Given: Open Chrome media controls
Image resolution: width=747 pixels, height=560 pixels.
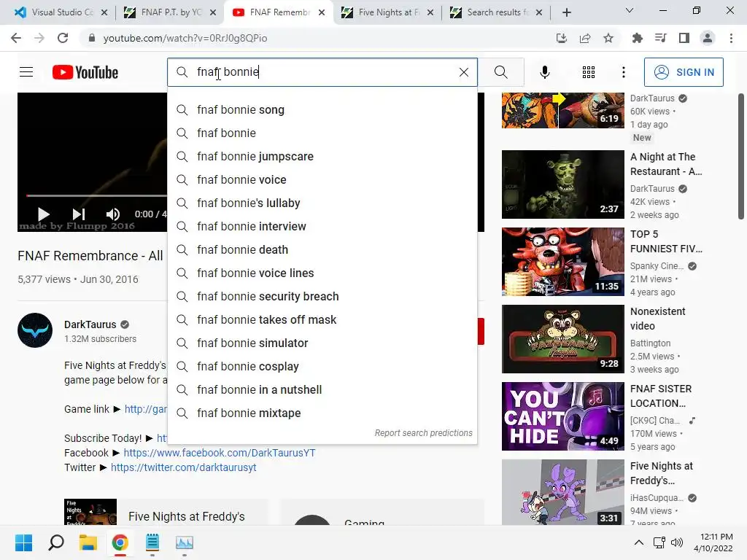Looking at the screenshot, I should (660, 38).
